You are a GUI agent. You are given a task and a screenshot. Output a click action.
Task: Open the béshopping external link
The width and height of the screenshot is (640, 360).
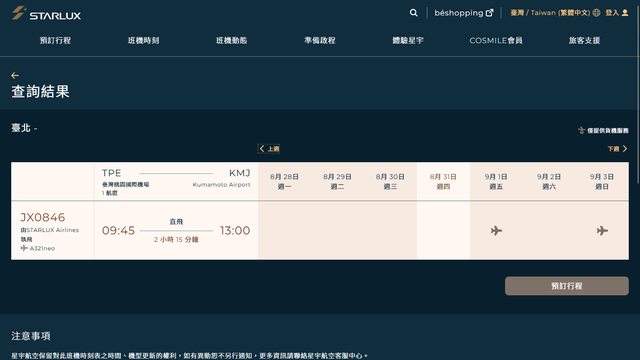pos(464,13)
